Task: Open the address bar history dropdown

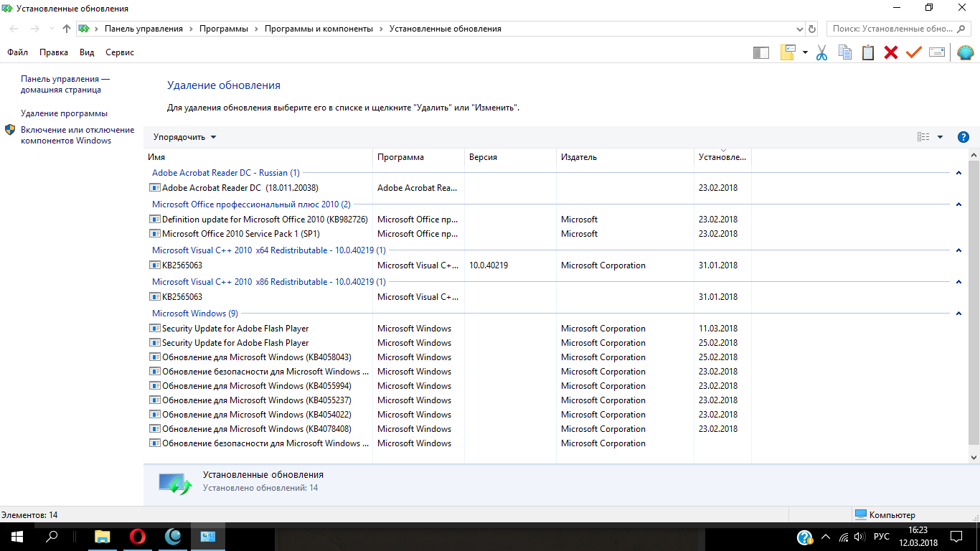Action: 800,29
